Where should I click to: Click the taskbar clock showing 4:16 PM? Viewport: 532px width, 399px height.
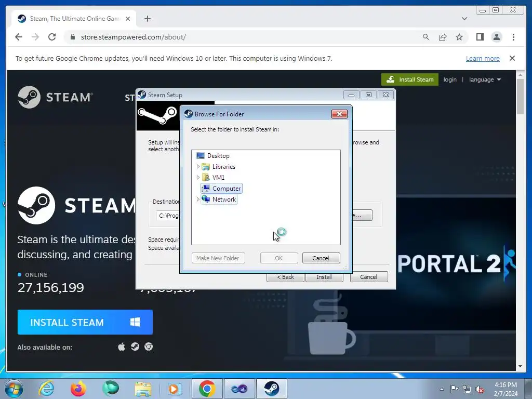506,389
